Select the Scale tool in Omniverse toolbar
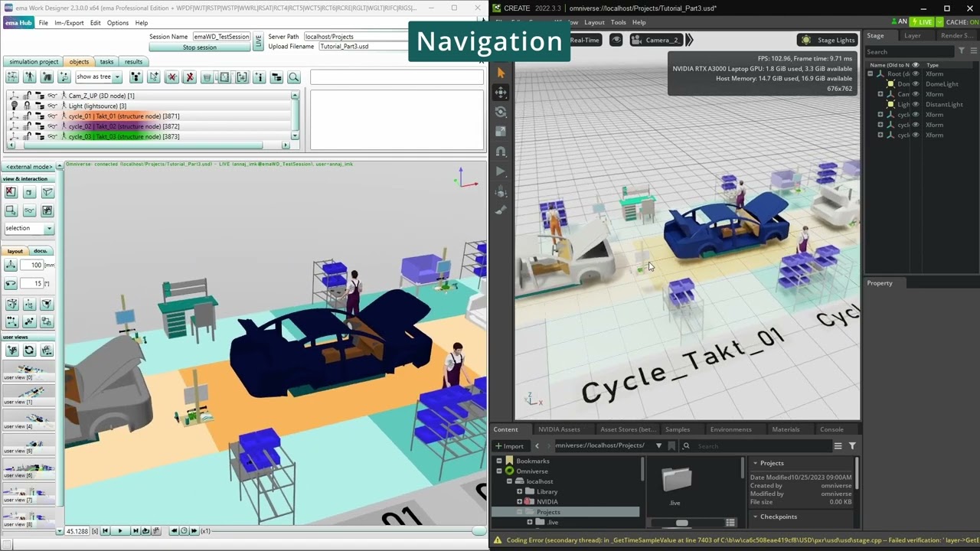 (x=501, y=132)
